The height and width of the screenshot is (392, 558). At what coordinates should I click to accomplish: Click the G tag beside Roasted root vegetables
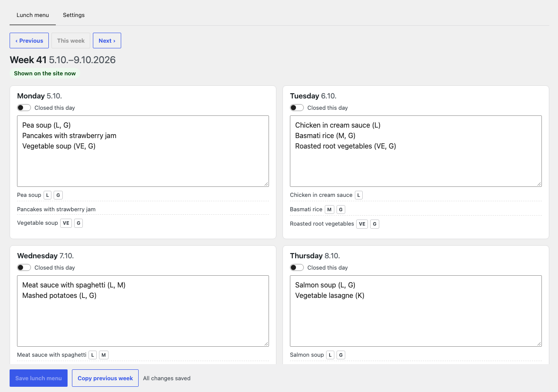pos(374,224)
